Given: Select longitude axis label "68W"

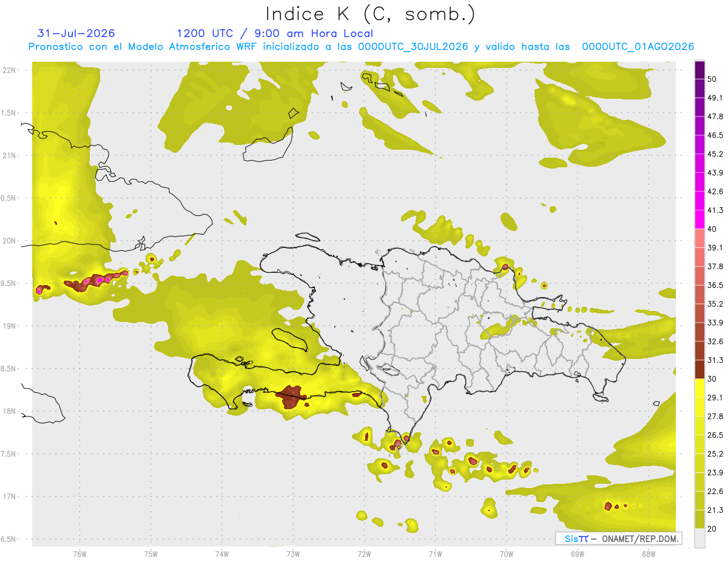Looking at the screenshot, I should coord(648,554).
